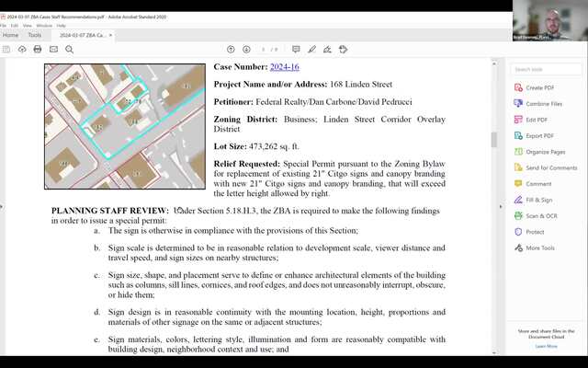Go to previous page with up arrow
Image resolution: width=588 pixels, height=368 pixels.
tap(231, 49)
